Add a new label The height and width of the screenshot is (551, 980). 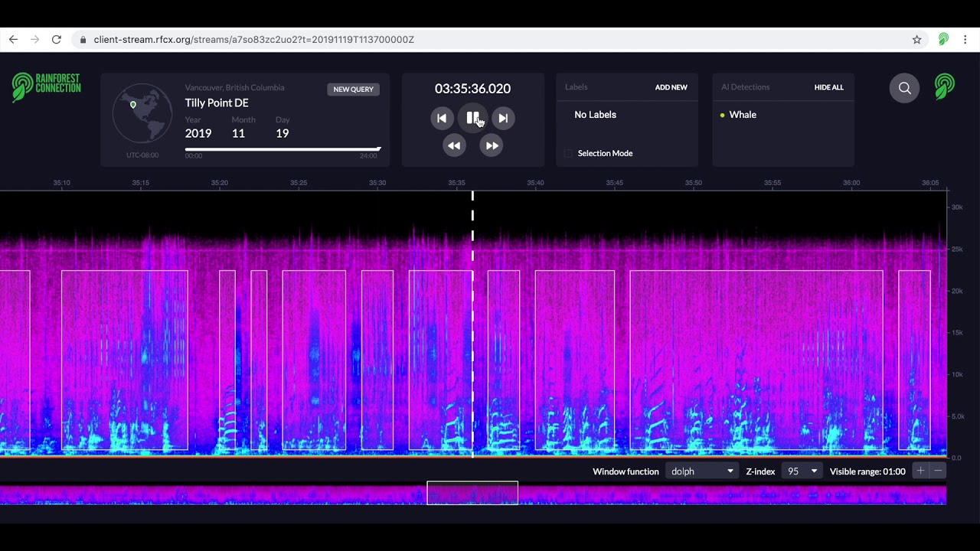click(x=671, y=87)
